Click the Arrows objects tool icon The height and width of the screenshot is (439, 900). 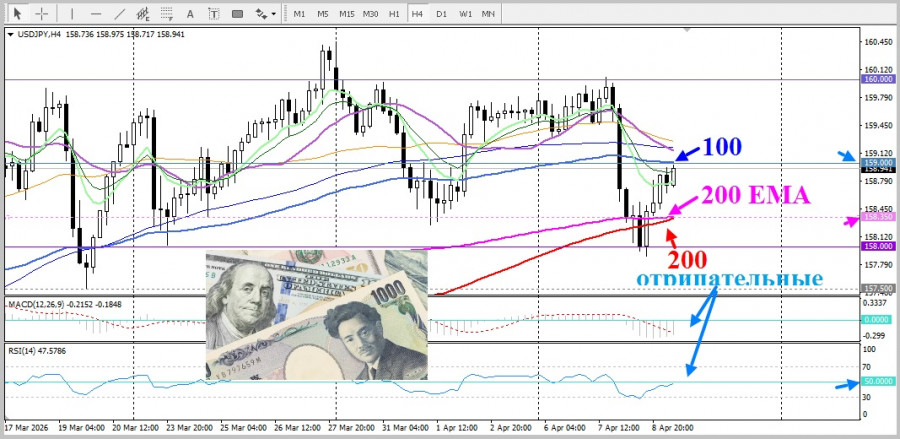261,13
